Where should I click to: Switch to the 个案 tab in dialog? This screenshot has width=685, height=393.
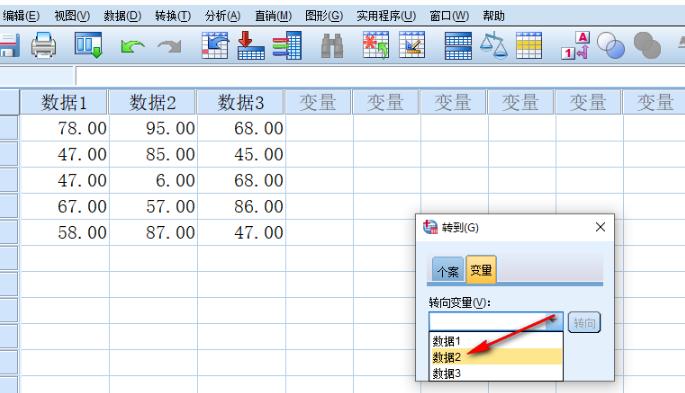(448, 271)
